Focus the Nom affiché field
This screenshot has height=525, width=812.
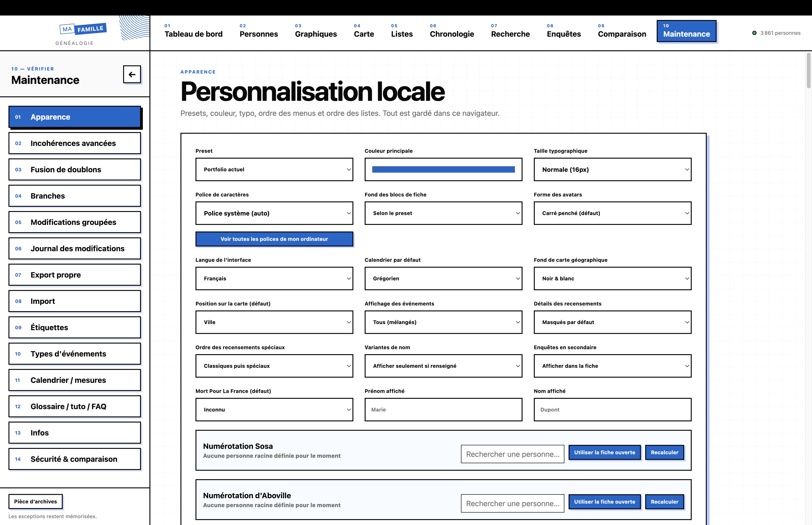612,409
